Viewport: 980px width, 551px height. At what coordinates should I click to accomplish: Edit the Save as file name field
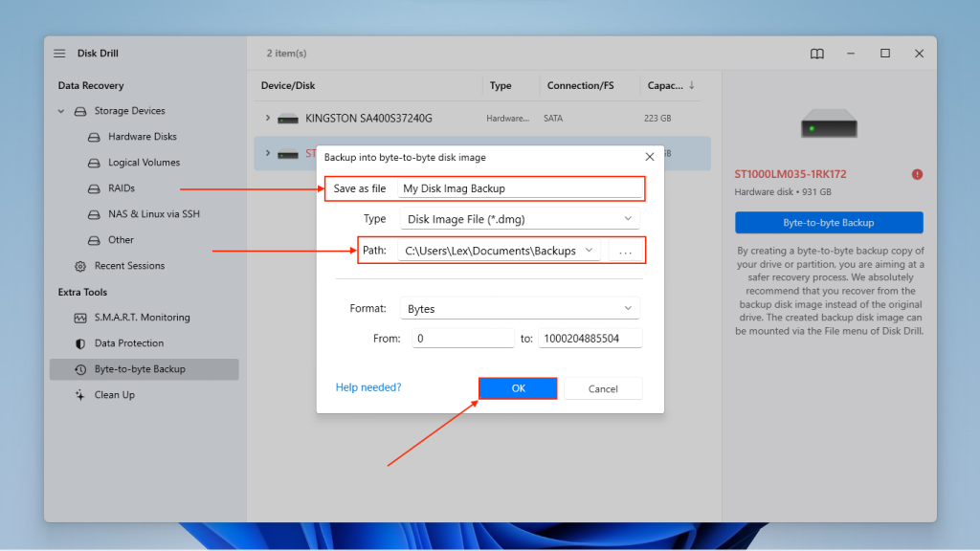521,187
